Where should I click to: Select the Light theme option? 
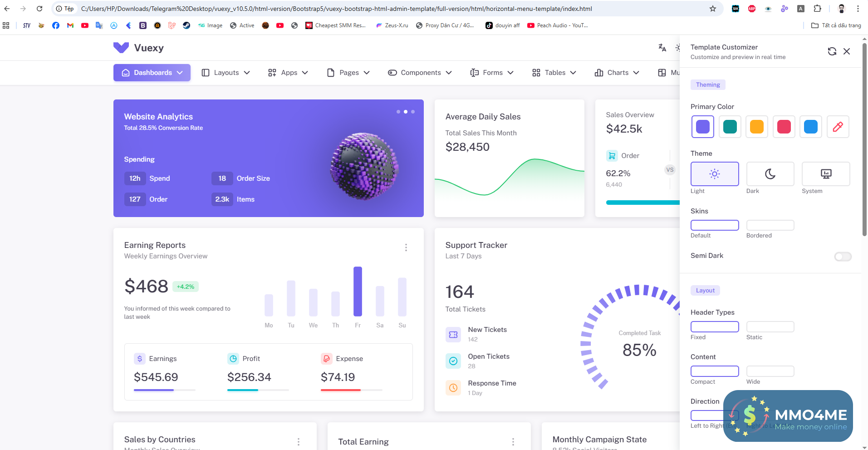pyautogui.click(x=715, y=174)
